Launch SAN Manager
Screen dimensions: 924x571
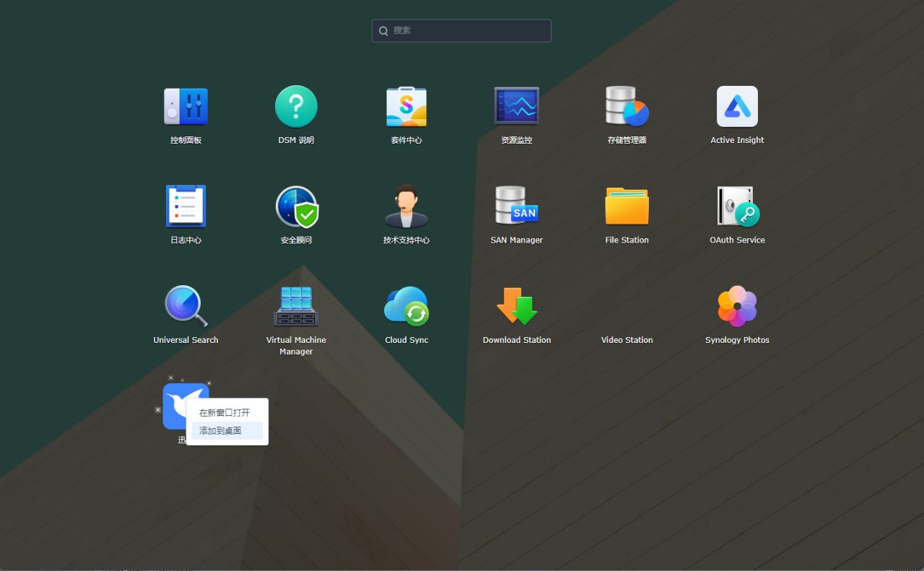pos(516,206)
